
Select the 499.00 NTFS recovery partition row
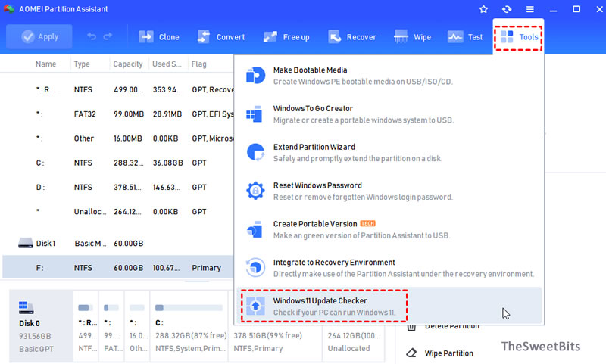click(118, 89)
